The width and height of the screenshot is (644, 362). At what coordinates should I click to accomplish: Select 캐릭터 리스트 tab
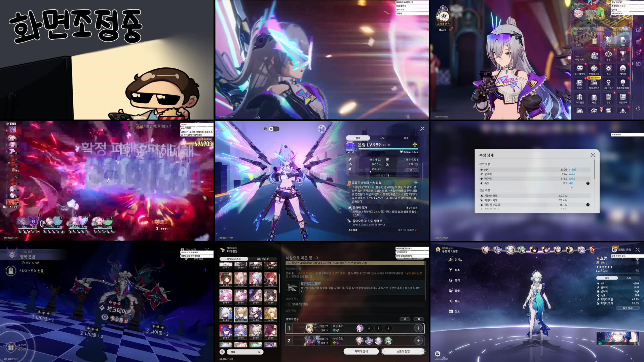(234, 259)
